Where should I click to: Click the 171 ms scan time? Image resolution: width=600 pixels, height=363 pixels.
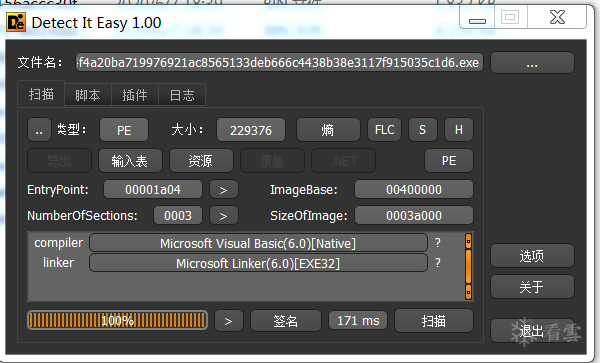[x=358, y=321]
